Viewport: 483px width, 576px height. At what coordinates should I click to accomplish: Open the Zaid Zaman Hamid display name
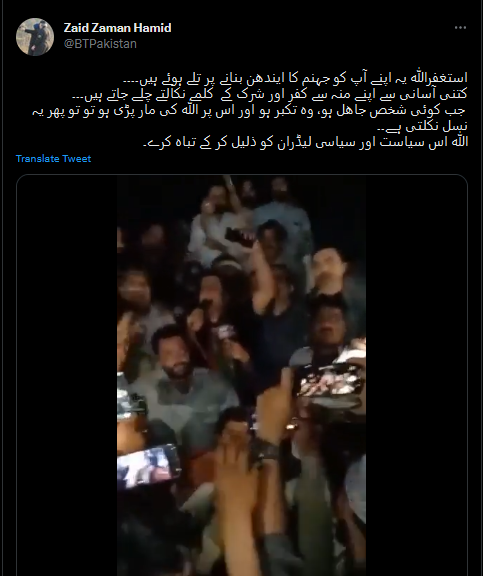tap(118, 28)
